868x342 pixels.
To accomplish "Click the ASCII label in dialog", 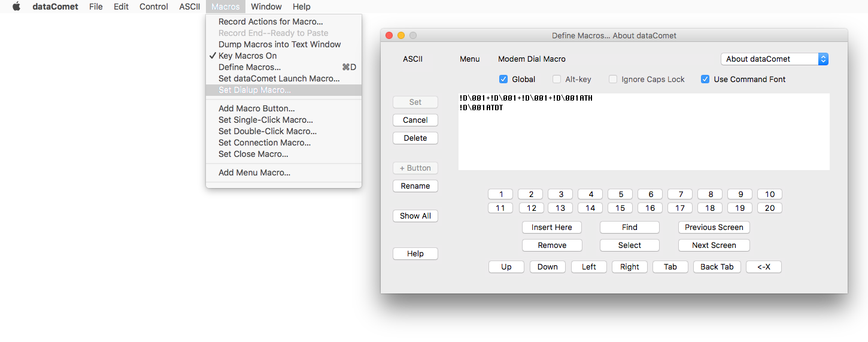I will pyautogui.click(x=413, y=59).
